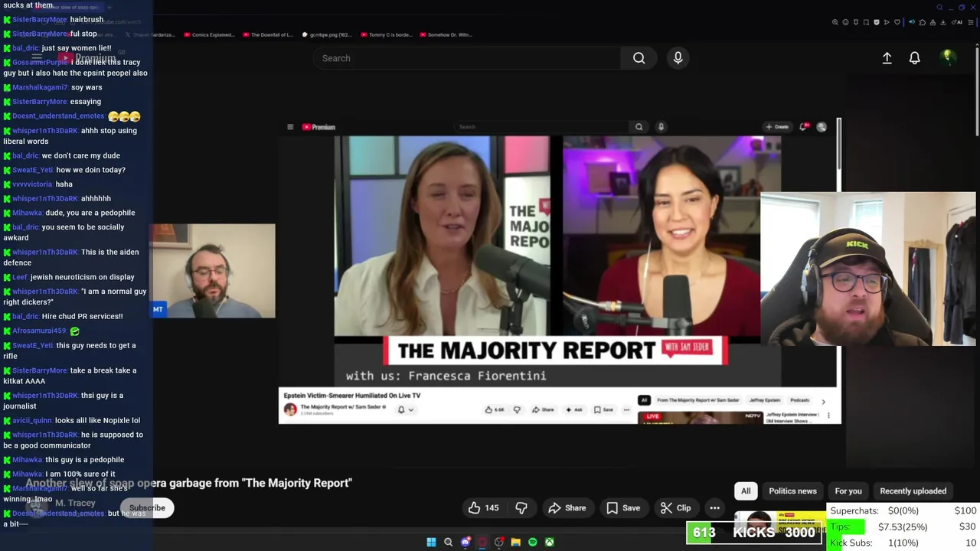Subscribe to M. Tracey channel

coord(147,507)
